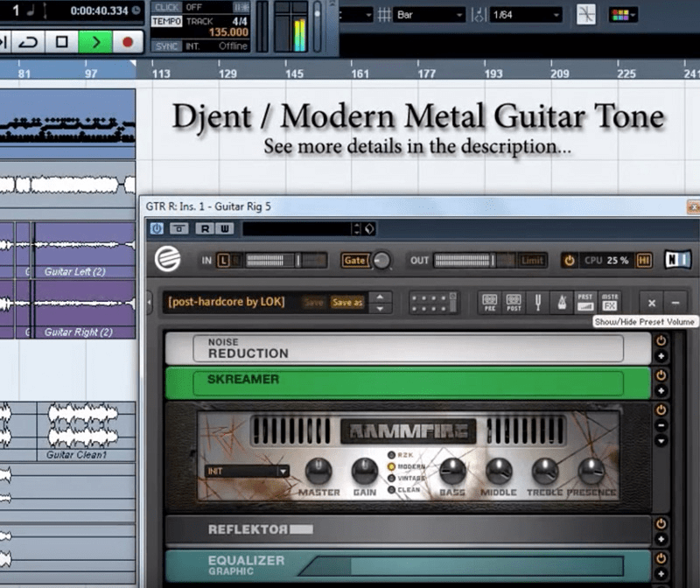Toggle the HI quality mode button

pos(644,260)
